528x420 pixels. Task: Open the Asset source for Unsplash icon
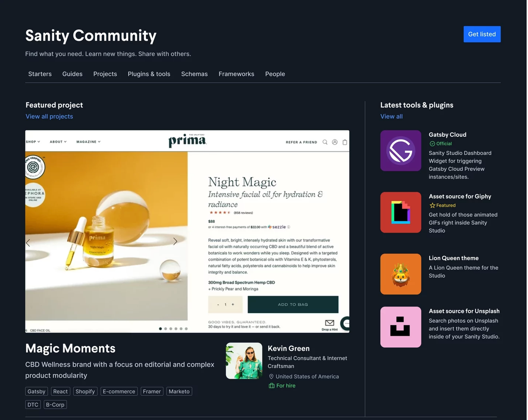[401, 327]
